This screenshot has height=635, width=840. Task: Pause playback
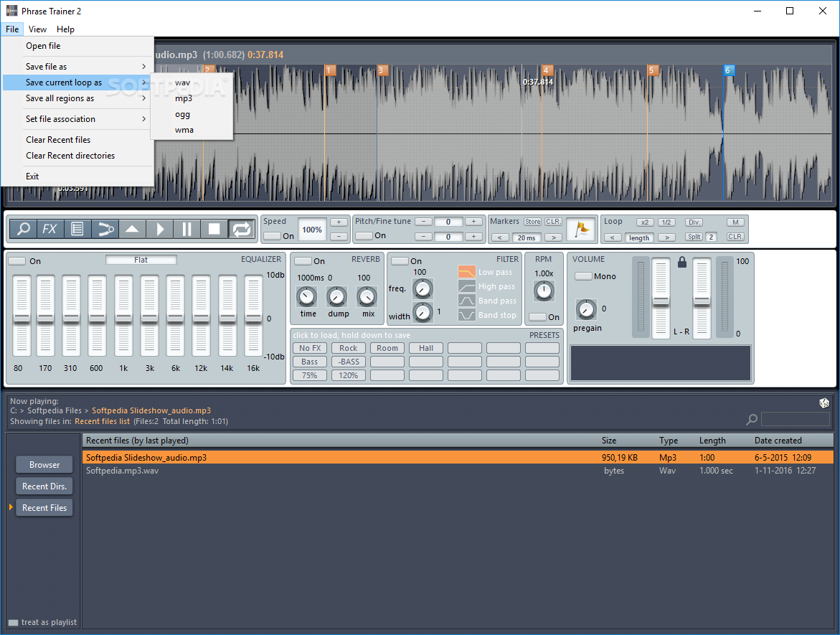coord(187,230)
